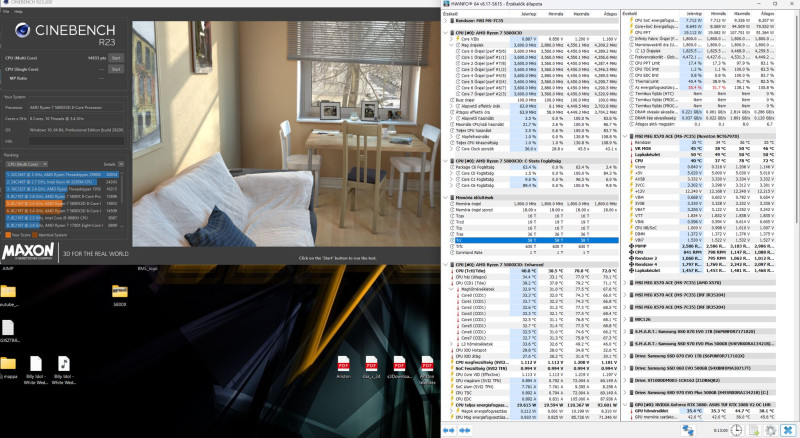The image size is (800, 438).
Task: Expand Rendszer: MSI MS-7C35 sensor group
Action: [446, 20]
